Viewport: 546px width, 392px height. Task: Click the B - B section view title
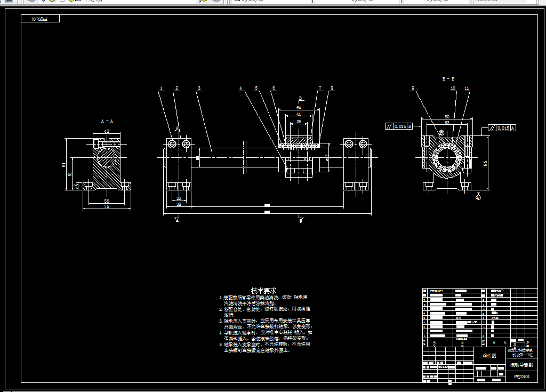tap(448, 79)
